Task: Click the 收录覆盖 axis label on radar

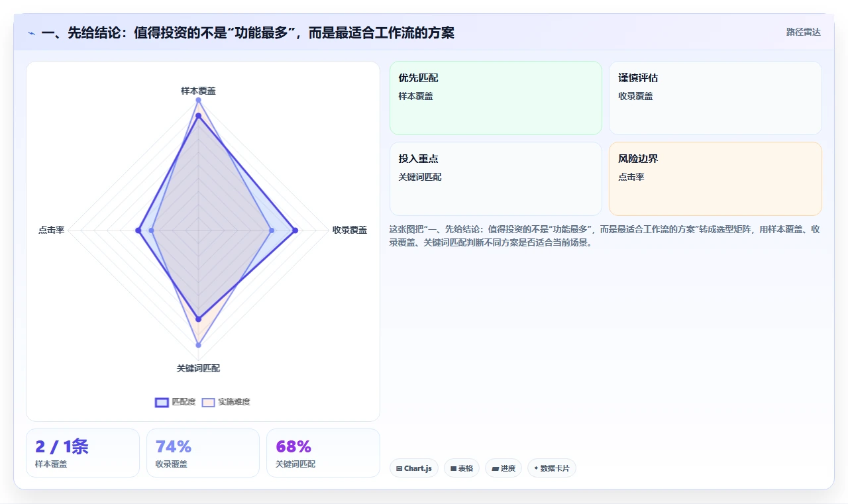Action: click(350, 230)
